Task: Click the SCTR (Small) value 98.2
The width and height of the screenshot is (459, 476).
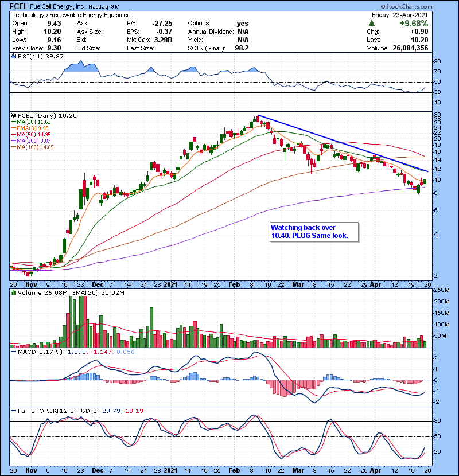Action: pos(242,48)
